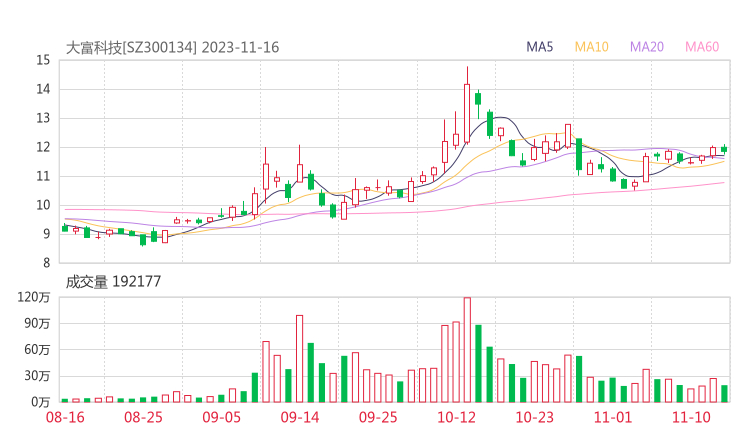
Task: Click the last green volume bar on the right
Action: (x=724, y=394)
